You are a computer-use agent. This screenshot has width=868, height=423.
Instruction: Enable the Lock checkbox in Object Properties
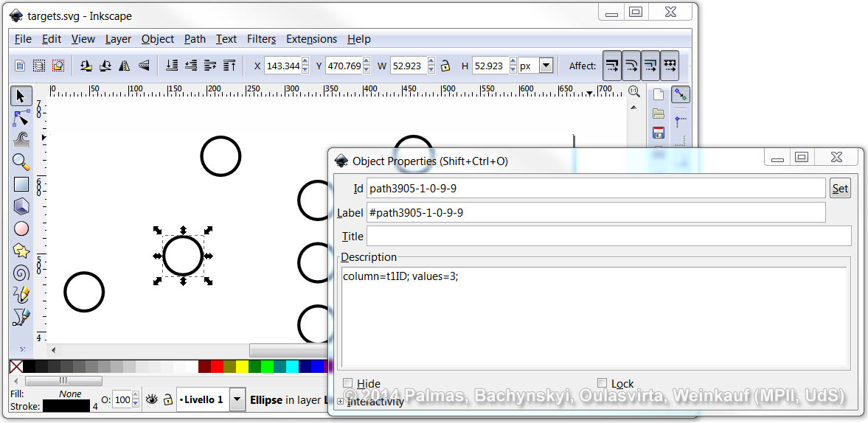pyautogui.click(x=602, y=383)
